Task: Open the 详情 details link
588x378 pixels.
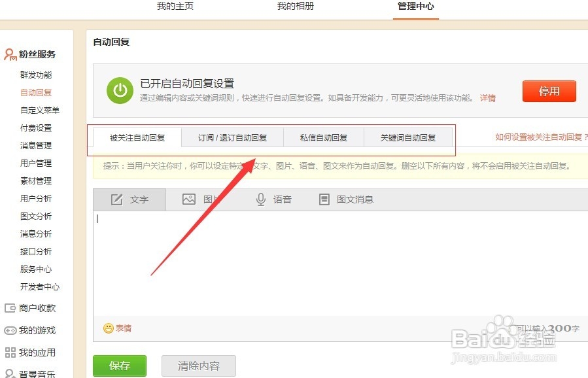Action: (488, 97)
